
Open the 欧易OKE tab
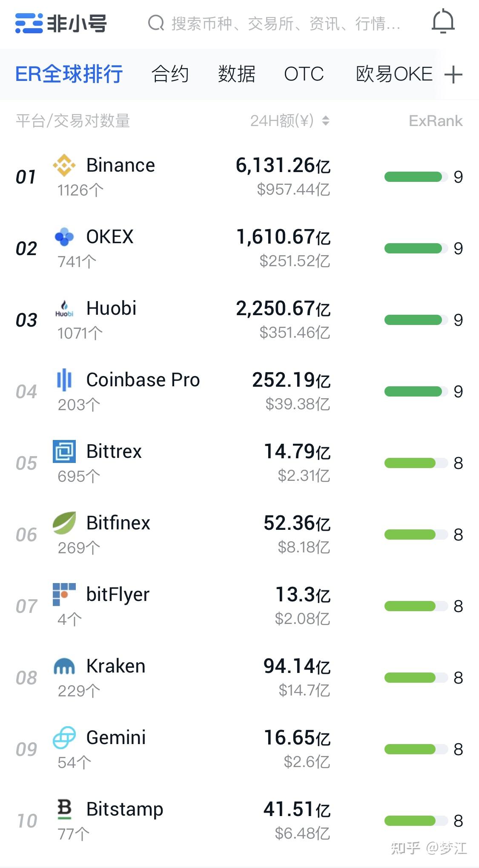tap(394, 74)
